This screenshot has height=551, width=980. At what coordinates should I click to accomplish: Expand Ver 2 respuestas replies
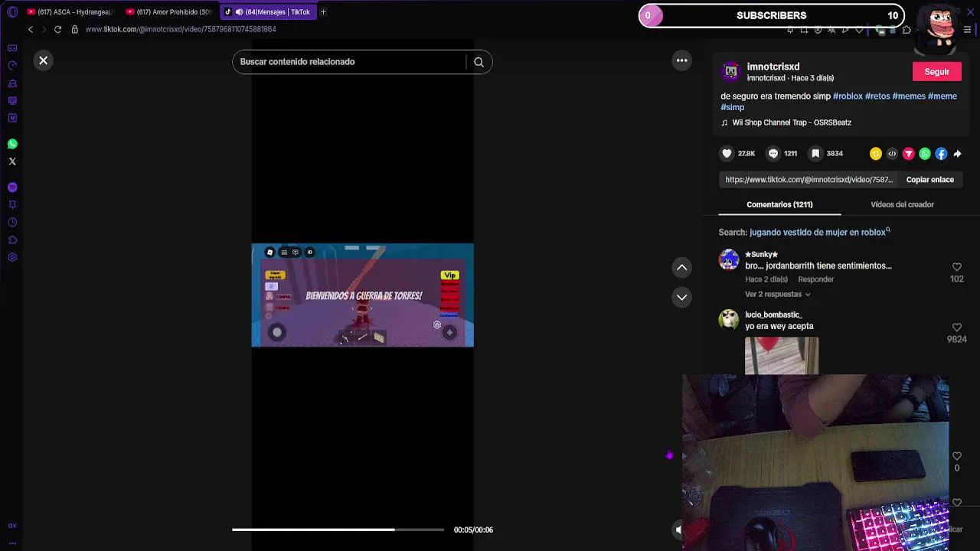pos(778,295)
